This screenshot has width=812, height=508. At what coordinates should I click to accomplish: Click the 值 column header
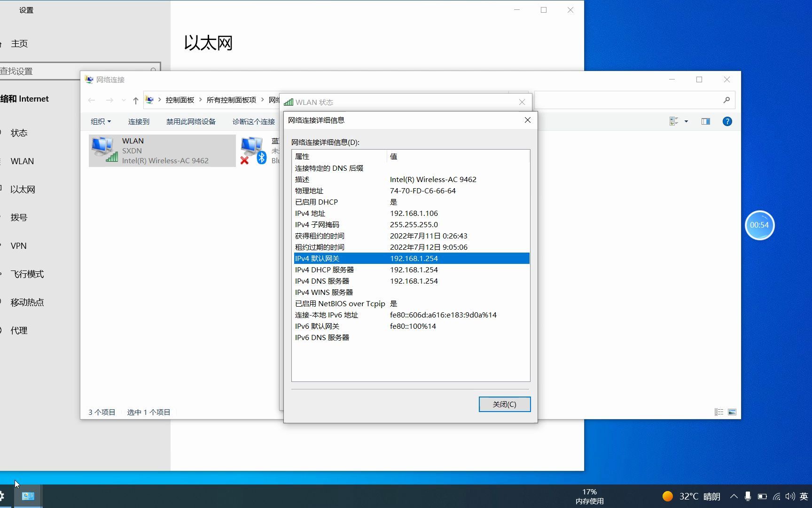click(x=458, y=156)
